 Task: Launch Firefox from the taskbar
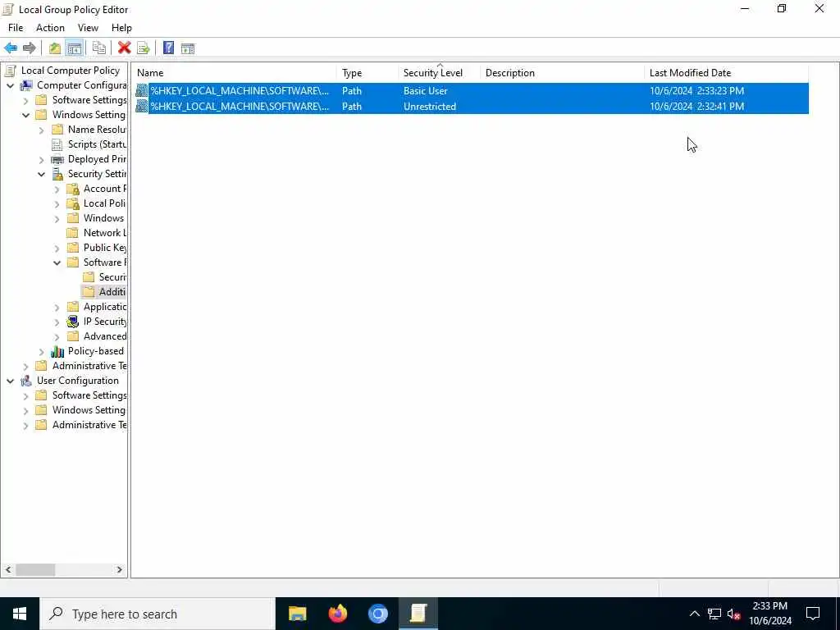338,614
